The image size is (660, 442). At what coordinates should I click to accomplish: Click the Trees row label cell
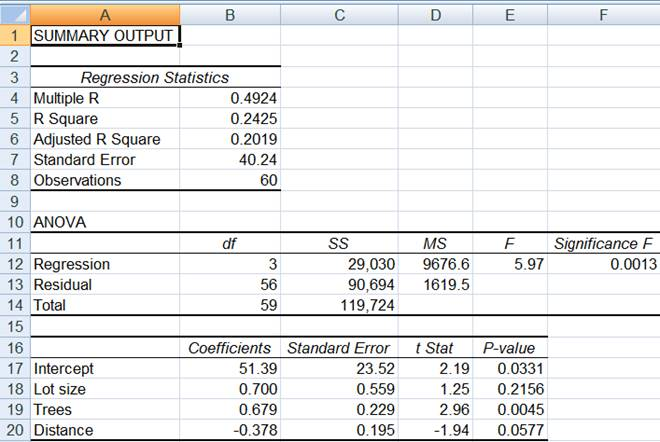[x=105, y=410]
